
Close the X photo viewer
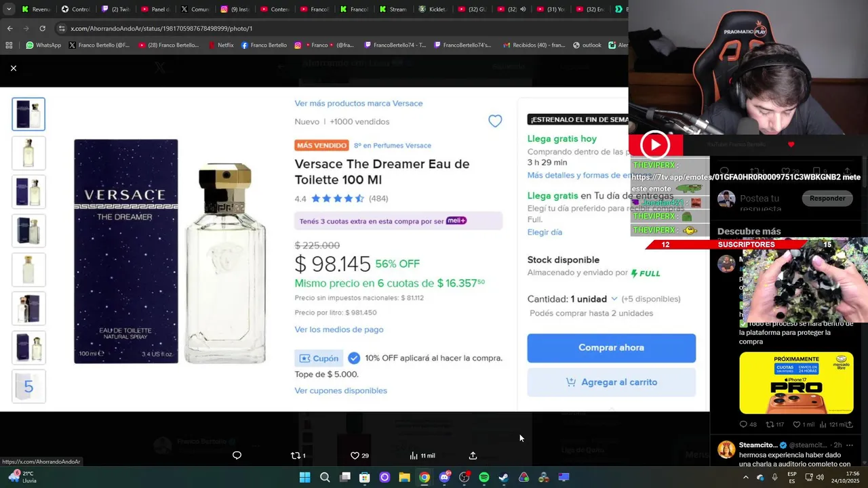pyautogui.click(x=14, y=68)
